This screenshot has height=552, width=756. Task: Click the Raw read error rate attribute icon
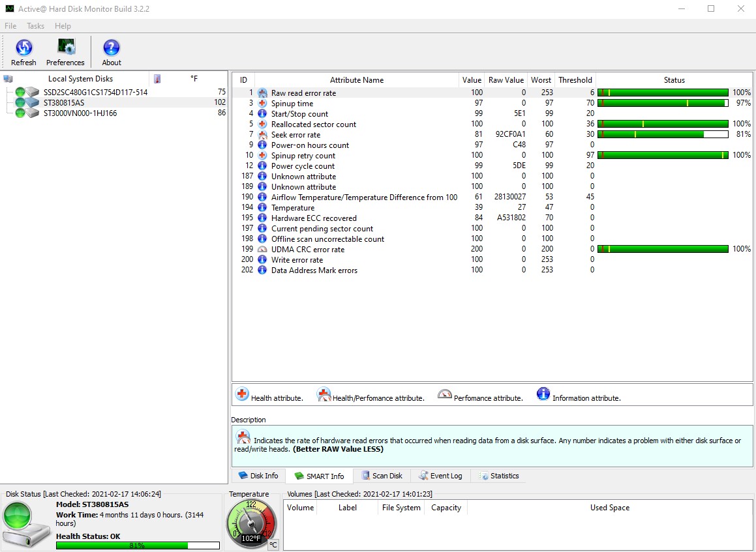coord(262,93)
